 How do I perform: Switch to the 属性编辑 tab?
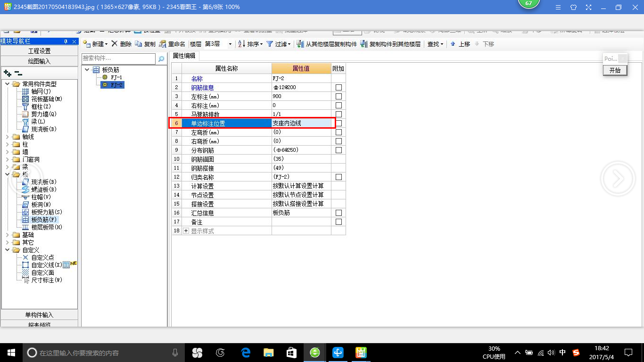pyautogui.click(x=184, y=56)
